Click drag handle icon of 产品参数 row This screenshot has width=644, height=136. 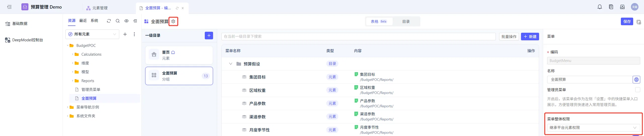pyautogui.click(x=244, y=104)
